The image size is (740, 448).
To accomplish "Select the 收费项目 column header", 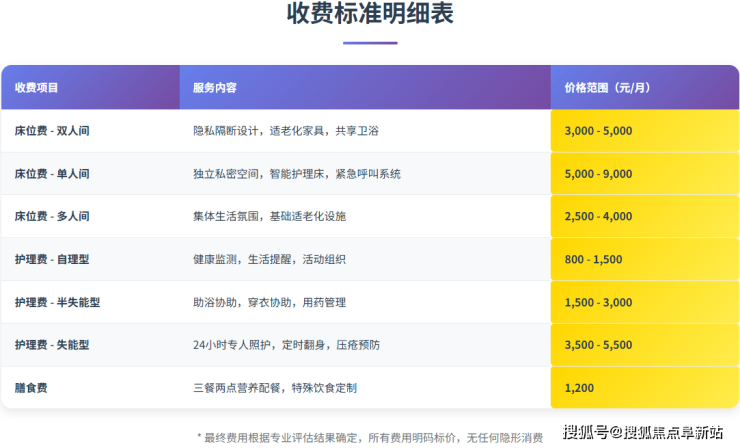I will [37, 88].
